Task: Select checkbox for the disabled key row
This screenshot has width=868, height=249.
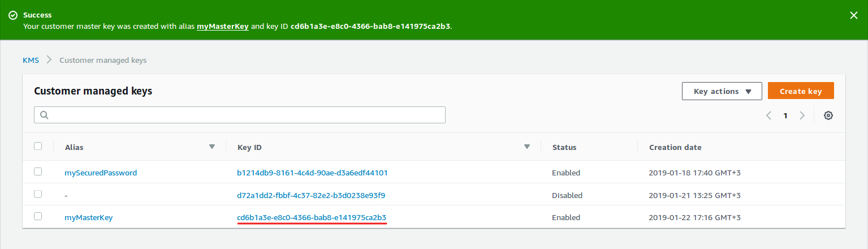Action: tap(38, 194)
